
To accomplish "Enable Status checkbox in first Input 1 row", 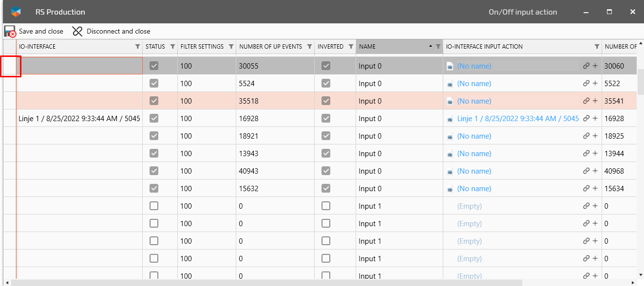I will coord(154,206).
